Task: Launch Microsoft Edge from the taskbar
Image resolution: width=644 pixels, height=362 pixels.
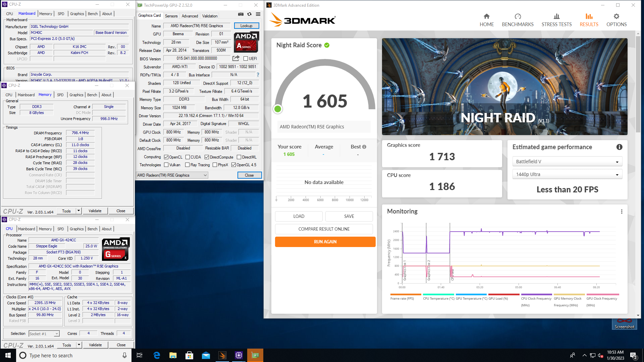Action: point(157,355)
